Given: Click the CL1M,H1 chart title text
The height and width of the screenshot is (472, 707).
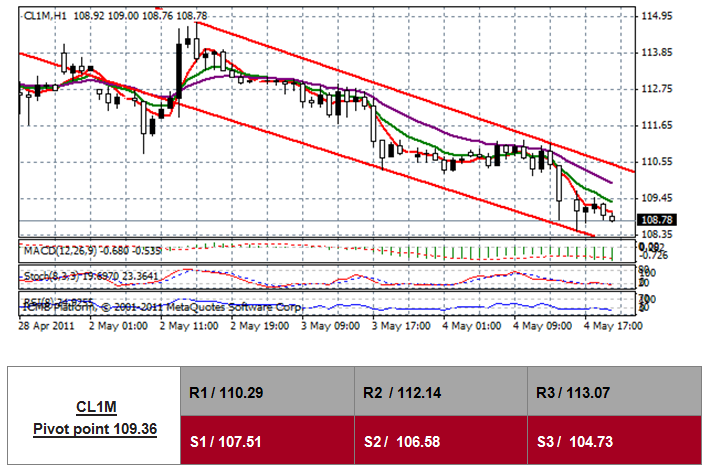Looking at the screenshot, I should 45,16.
